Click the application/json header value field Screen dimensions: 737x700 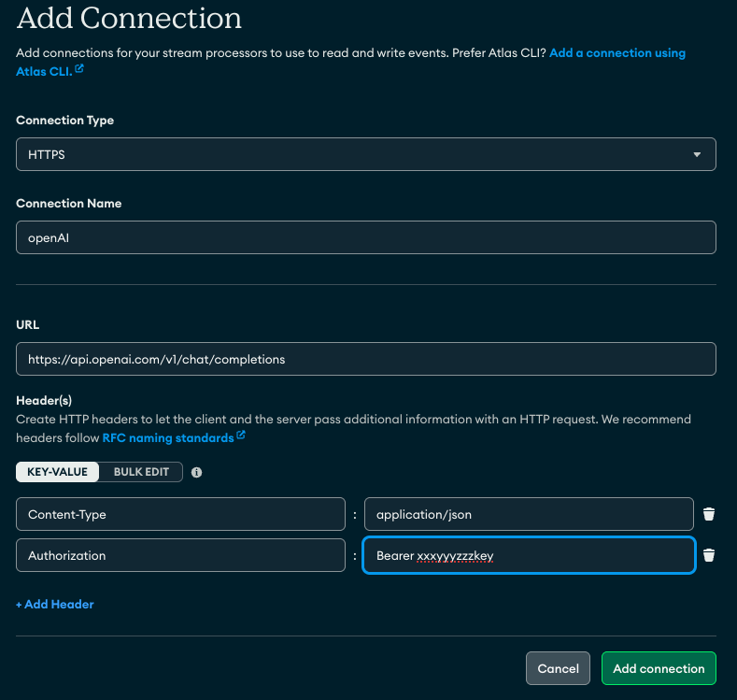[529, 514]
